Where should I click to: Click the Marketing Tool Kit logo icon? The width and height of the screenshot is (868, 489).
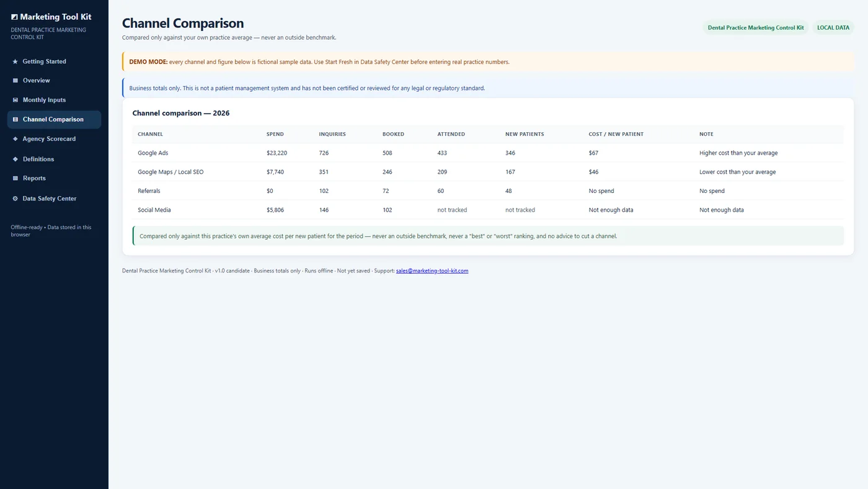click(14, 17)
